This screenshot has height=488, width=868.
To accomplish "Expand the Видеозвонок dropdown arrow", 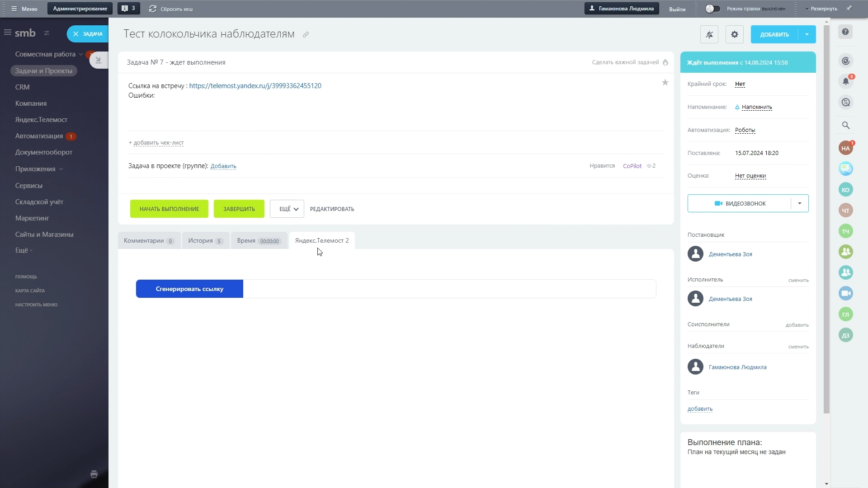I will click(x=799, y=203).
